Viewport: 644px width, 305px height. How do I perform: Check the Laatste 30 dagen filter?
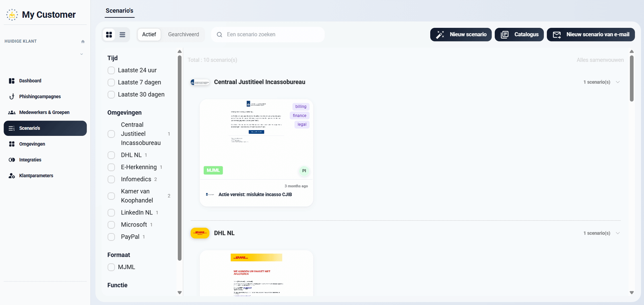(111, 95)
